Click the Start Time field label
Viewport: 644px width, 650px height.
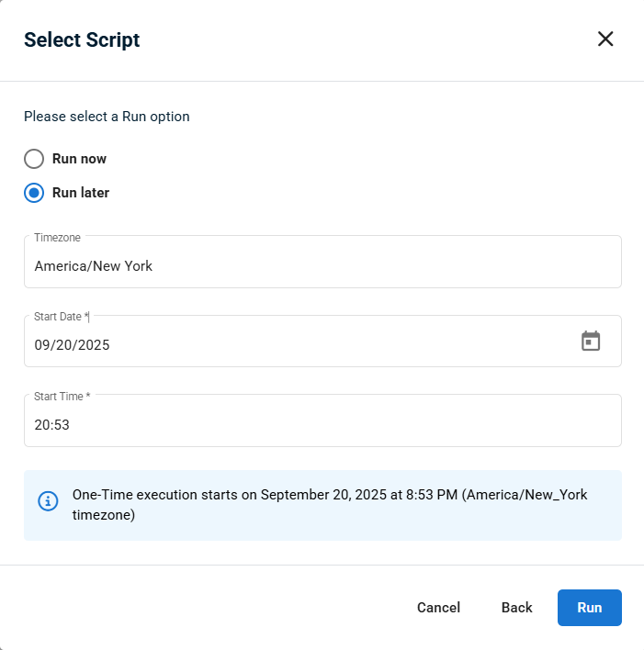(x=62, y=397)
